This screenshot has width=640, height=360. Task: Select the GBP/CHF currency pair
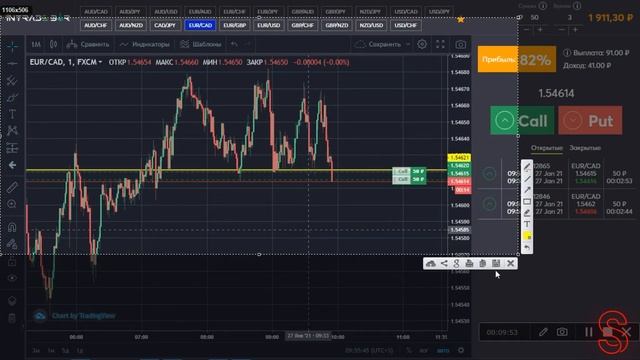click(302, 25)
